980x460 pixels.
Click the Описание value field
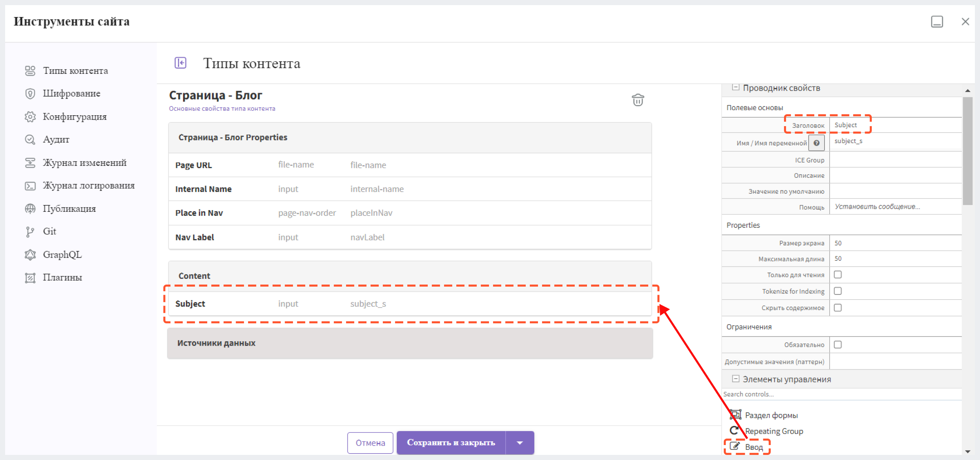coord(896,175)
